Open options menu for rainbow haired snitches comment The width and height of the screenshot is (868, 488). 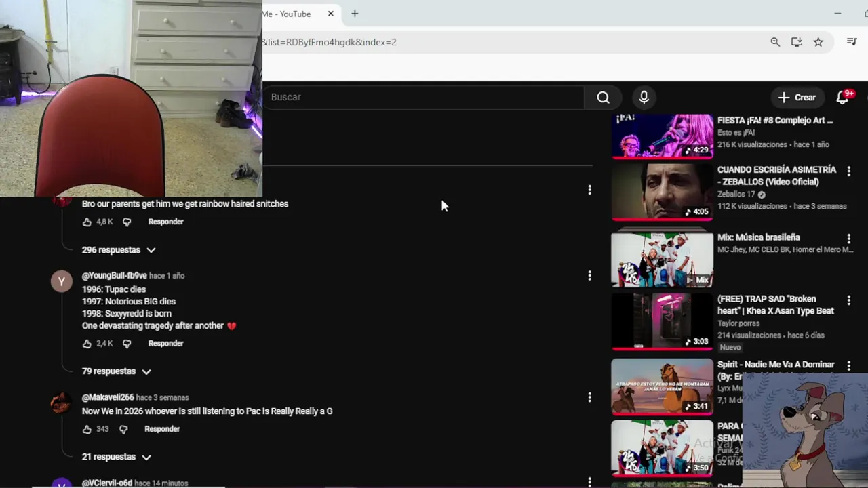pyautogui.click(x=589, y=190)
